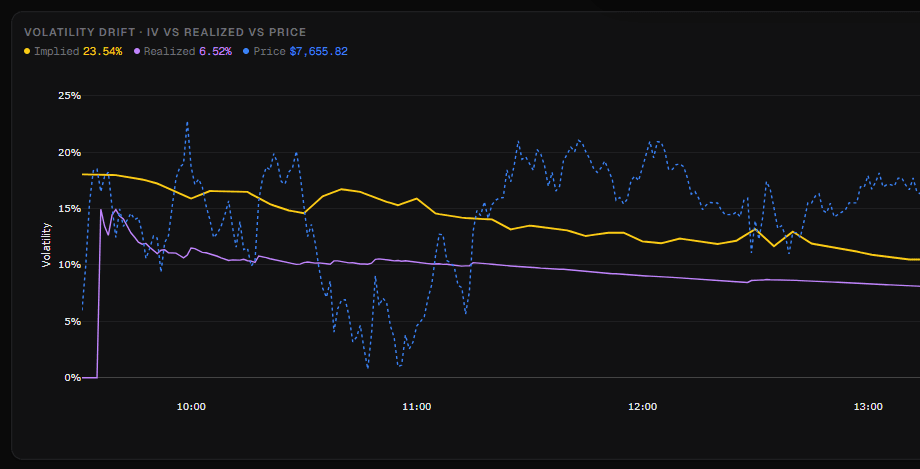Click the 10:00 time axis label

pyautogui.click(x=191, y=407)
